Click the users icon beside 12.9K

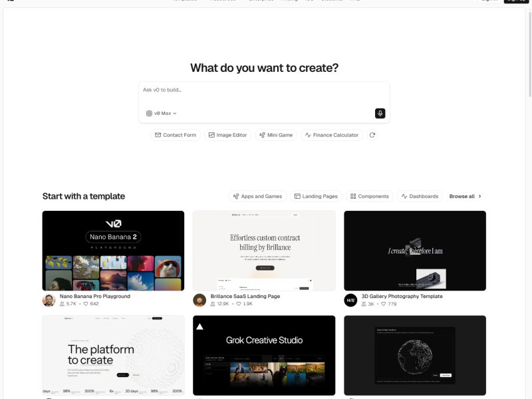click(213, 304)
